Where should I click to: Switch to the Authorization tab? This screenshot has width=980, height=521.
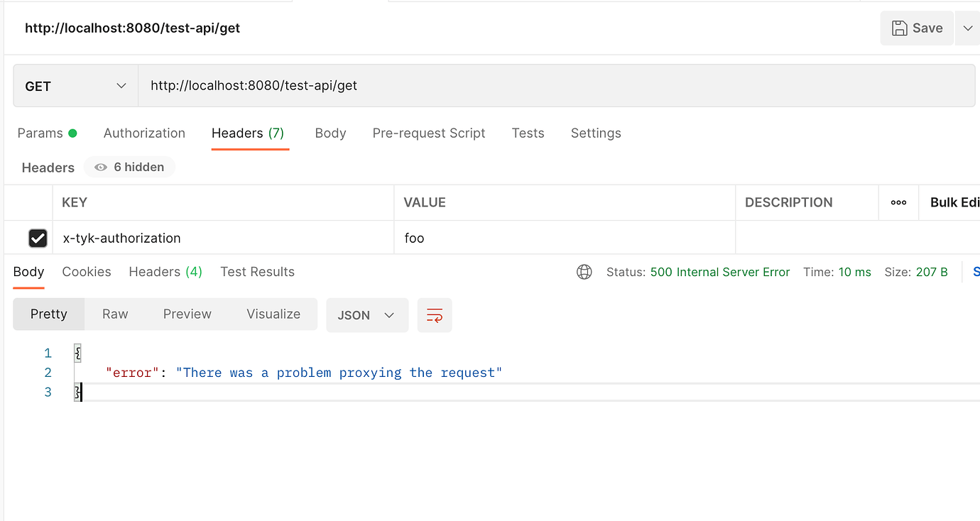144,133
